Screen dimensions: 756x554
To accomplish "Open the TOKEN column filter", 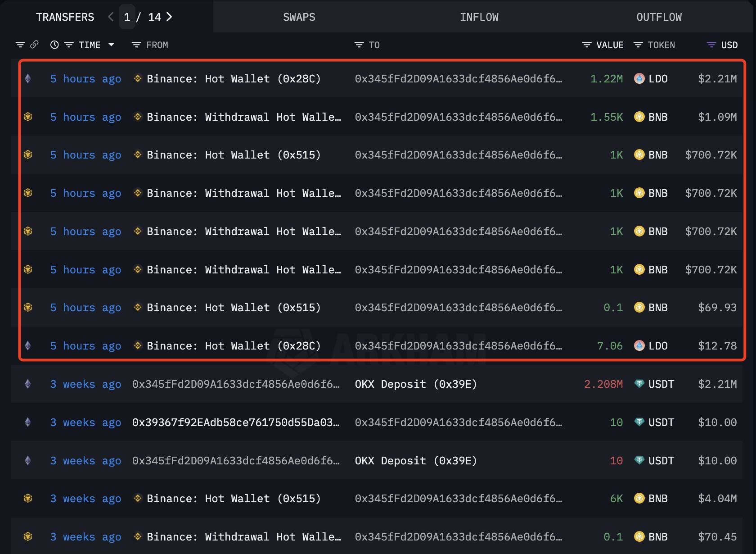I will [638, 45].
